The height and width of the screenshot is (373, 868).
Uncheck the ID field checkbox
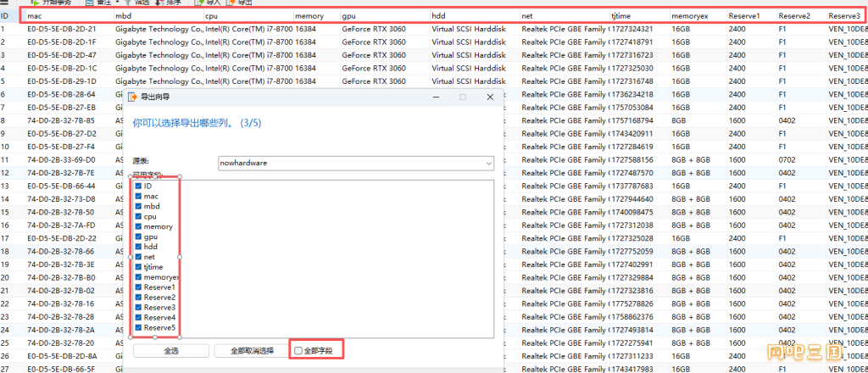(x=138, y=186)
